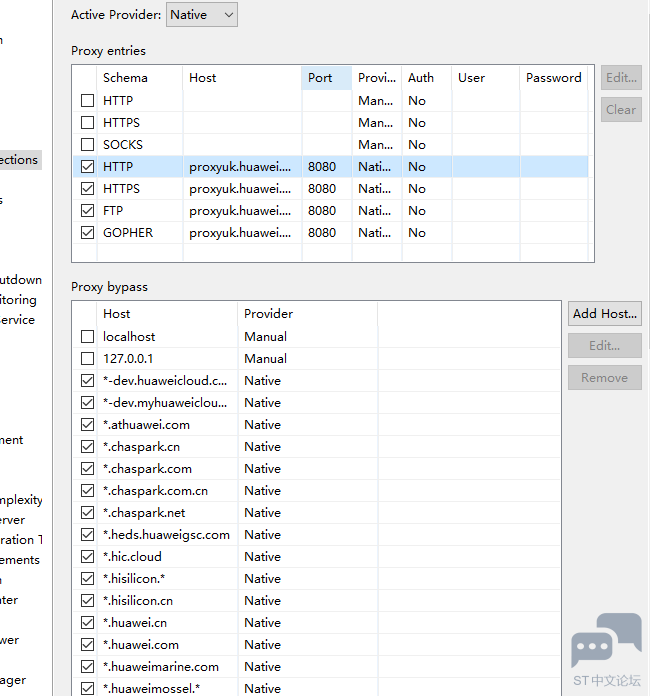Sort proxy entries by Host column
This screenshot has height=696, width=650.
pyautogui.click(x=242, y=78)
